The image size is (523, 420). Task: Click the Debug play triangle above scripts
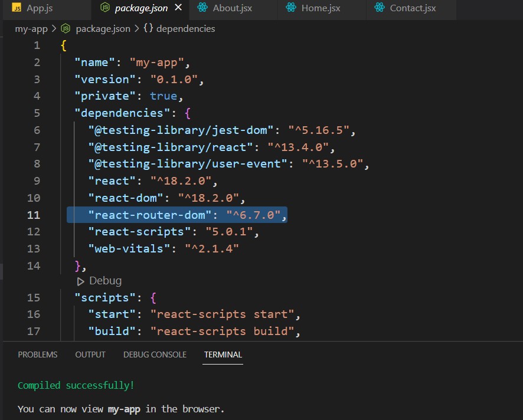(x=81, y=281)
